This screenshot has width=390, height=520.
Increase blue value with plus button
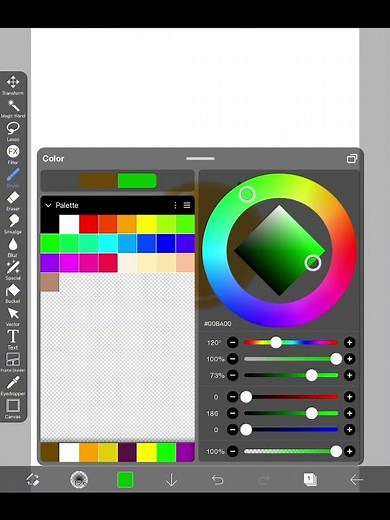click(x=349, y=430)
